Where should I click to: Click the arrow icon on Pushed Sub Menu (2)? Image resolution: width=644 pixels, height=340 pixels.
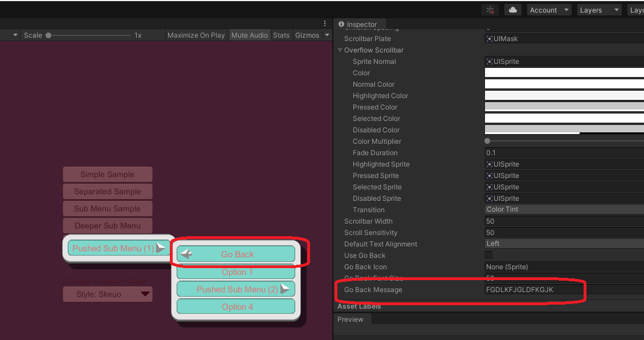[284, 289]
